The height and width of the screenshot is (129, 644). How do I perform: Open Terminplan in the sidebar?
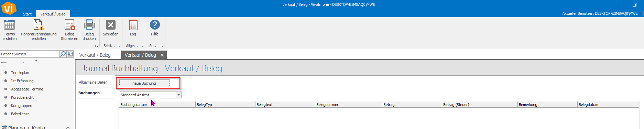(x=20, y=73)
